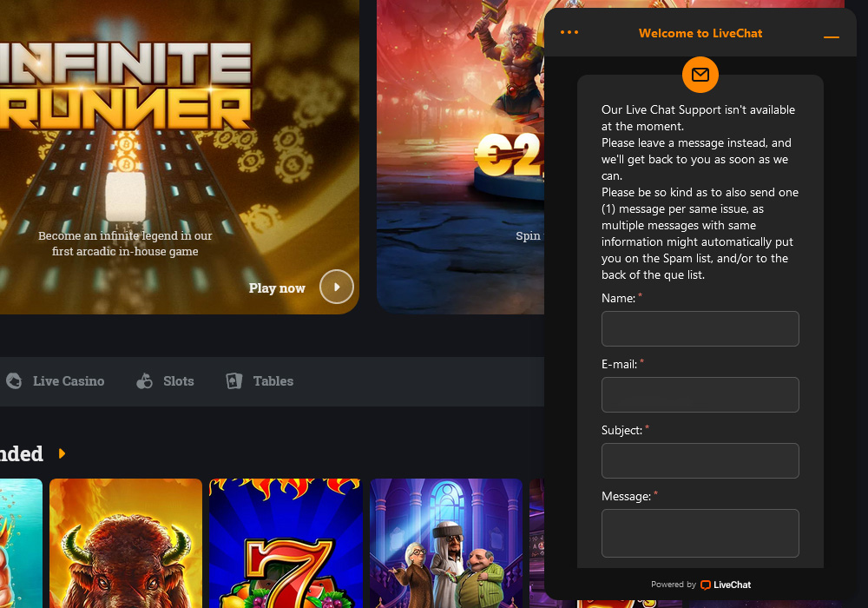Focus the Name input field
This screenshot has height=608, width=868.
coord(700,329)
